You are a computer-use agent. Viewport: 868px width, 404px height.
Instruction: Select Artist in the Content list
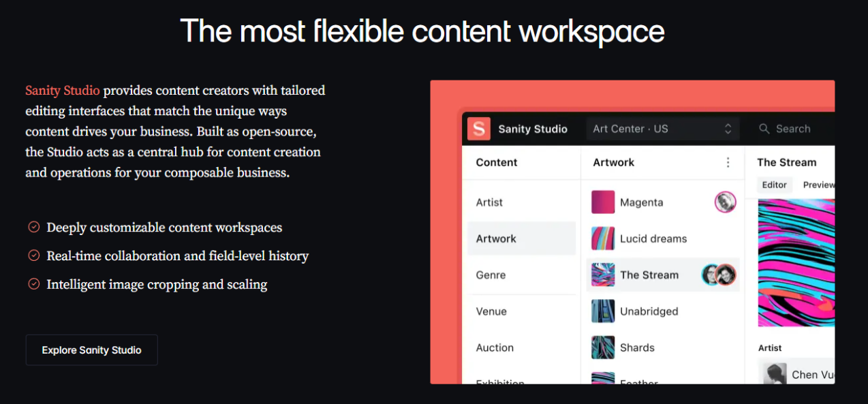(489, 202)
